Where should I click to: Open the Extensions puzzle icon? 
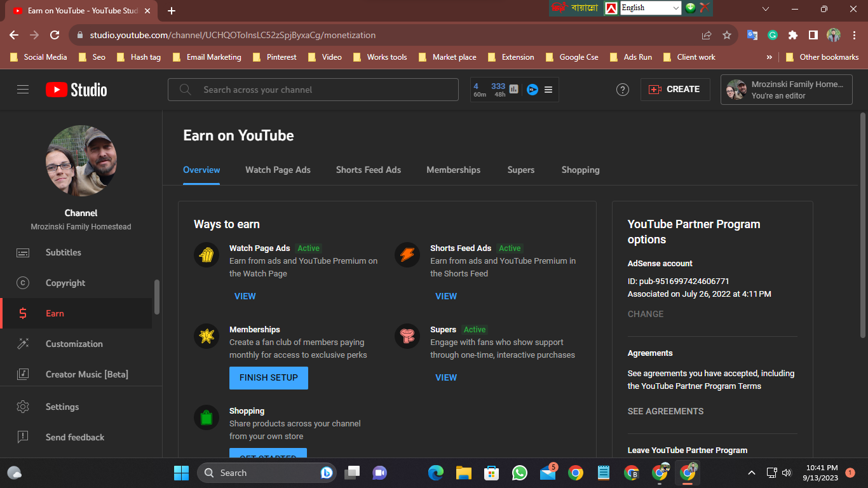click(793, 35)
